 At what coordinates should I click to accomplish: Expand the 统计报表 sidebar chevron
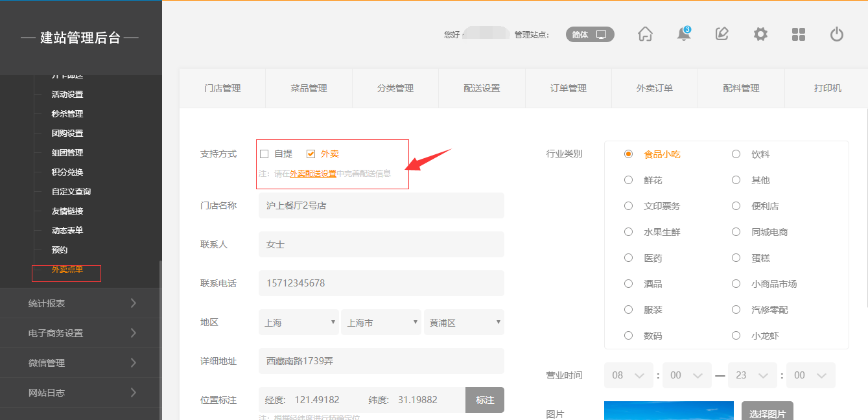tap(133, 303)
